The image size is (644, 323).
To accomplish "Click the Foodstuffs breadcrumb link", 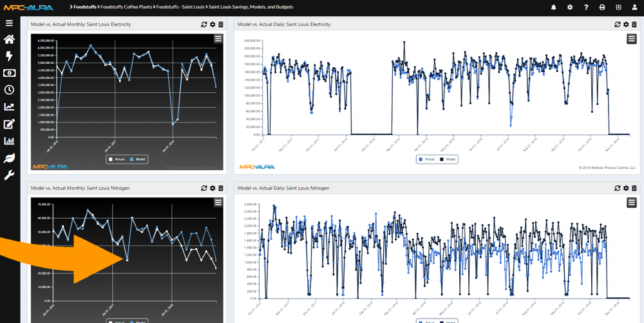I will [x=84, y=7].
